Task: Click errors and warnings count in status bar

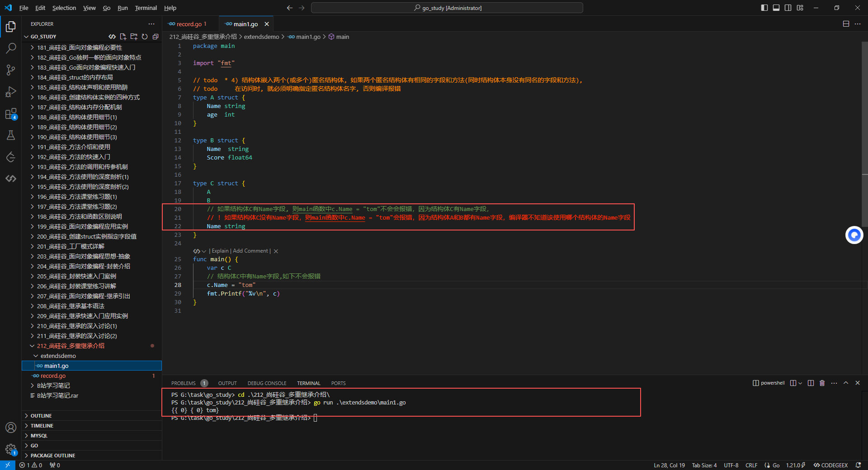Action: 31,465
